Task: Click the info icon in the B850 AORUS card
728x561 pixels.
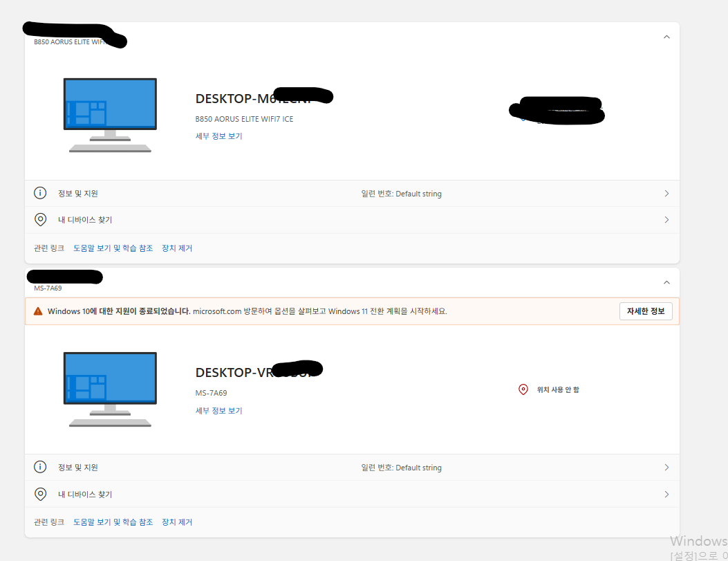Action: click(40, 193)
